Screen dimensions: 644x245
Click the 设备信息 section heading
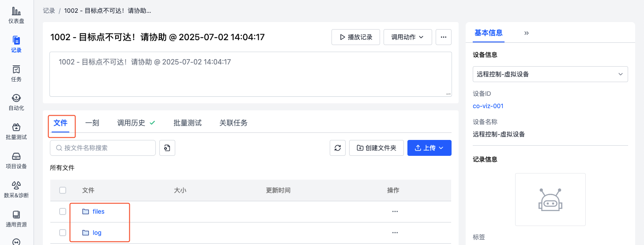485,55
